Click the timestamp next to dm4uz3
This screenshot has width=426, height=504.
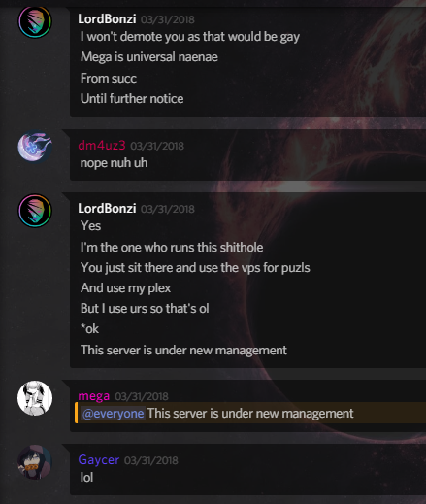coord(157,146)
